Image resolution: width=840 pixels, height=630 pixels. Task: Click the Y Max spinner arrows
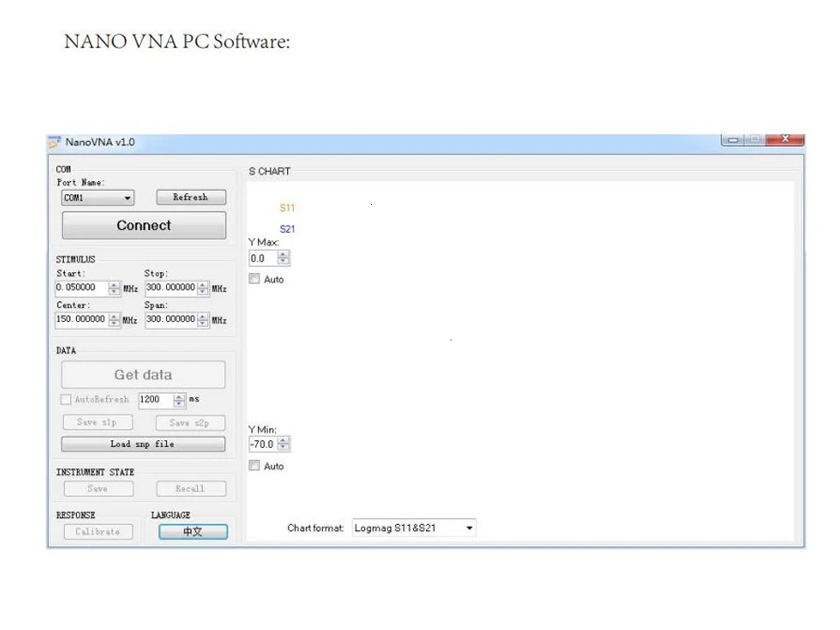[x=283, y=258]
